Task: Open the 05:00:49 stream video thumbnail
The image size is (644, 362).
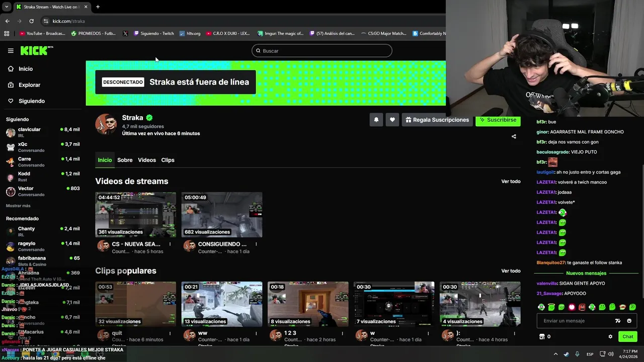Action: pos(222,215)
